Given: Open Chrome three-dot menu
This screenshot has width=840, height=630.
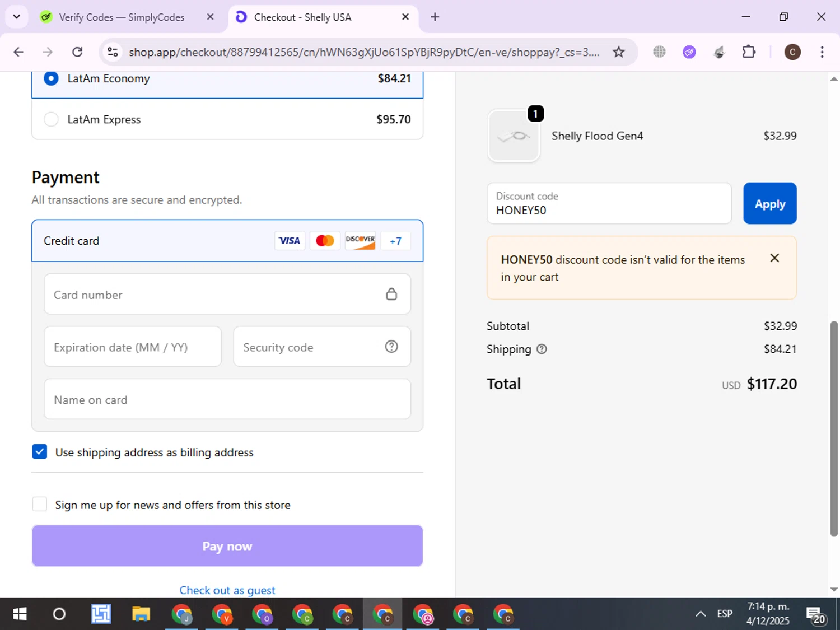Looking at the screenshot, I should click(x=822, y=52).
